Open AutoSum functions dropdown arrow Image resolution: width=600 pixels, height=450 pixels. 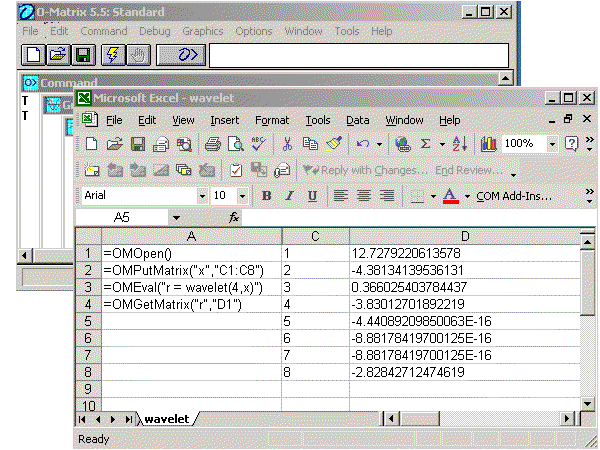tap(442, 145)
